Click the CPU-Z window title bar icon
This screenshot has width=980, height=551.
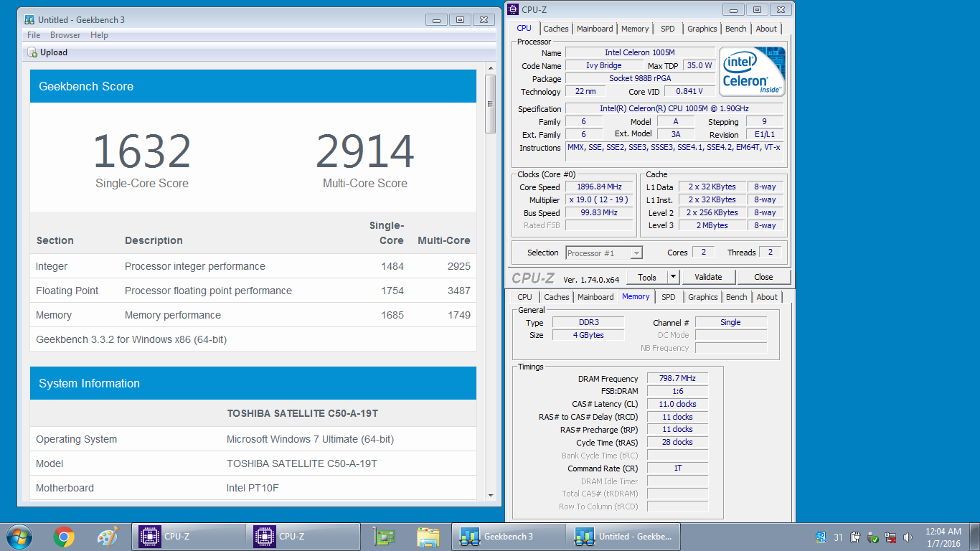513,9
